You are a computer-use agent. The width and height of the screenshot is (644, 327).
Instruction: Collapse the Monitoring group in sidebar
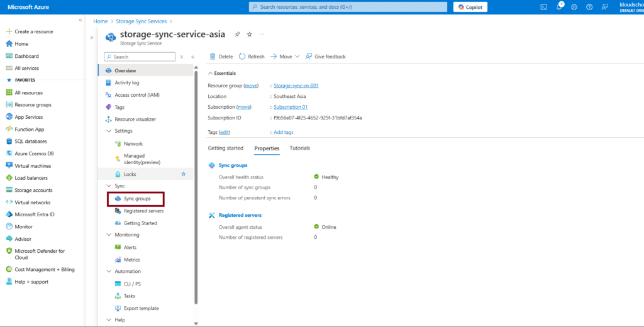point(108,235)
